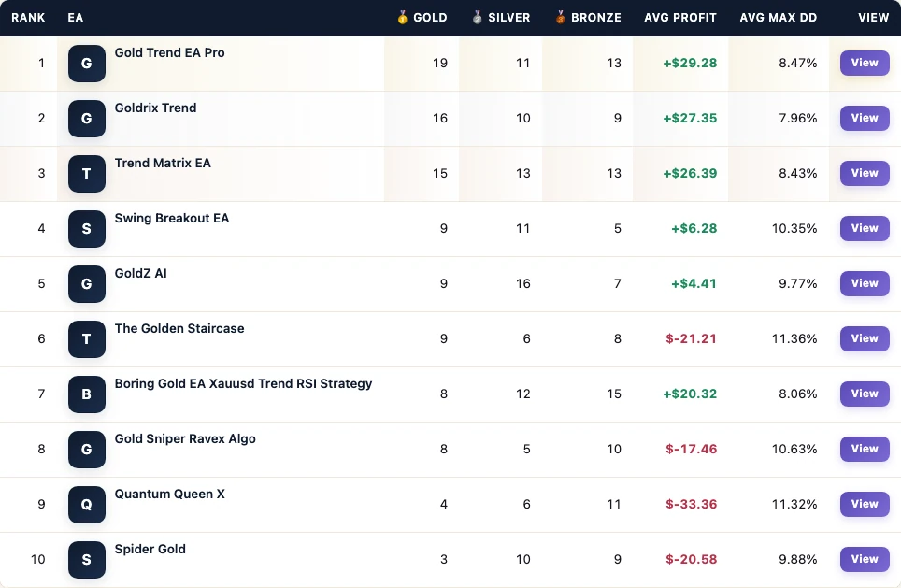
Task: Click the AVG PROFIT column header
Action: pos(680,18)
